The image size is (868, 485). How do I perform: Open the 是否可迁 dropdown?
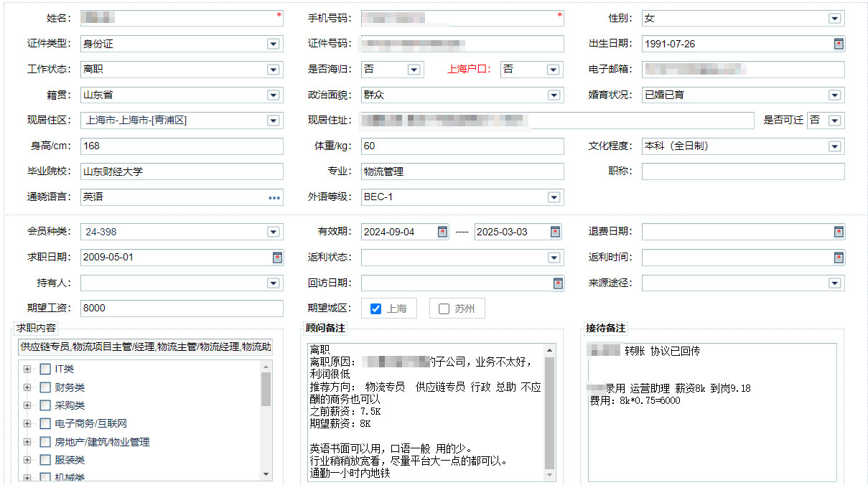tap(834, 121)
